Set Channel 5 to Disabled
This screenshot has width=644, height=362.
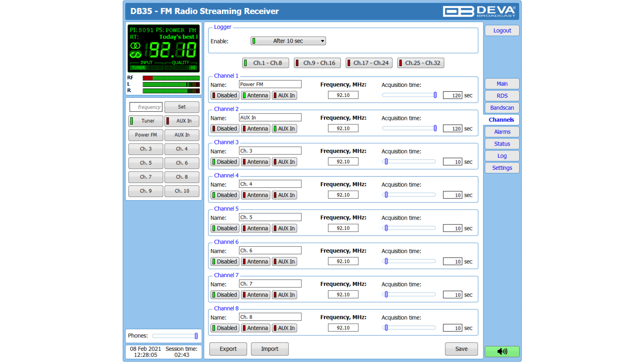pos(225,228)
